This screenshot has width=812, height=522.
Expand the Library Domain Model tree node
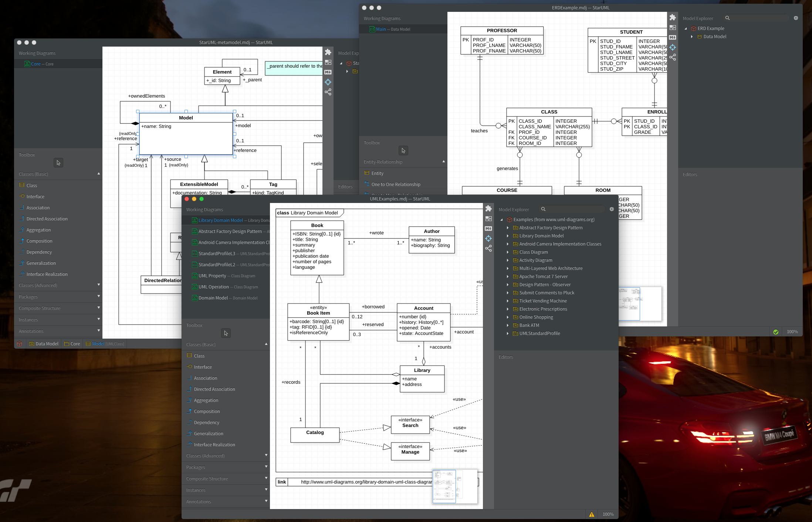(507, 236)
